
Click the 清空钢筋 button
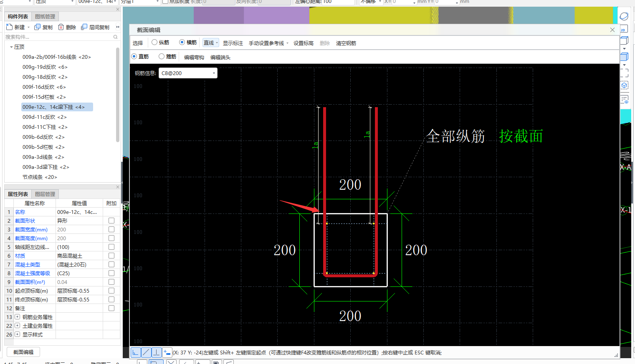coord(346,43)
